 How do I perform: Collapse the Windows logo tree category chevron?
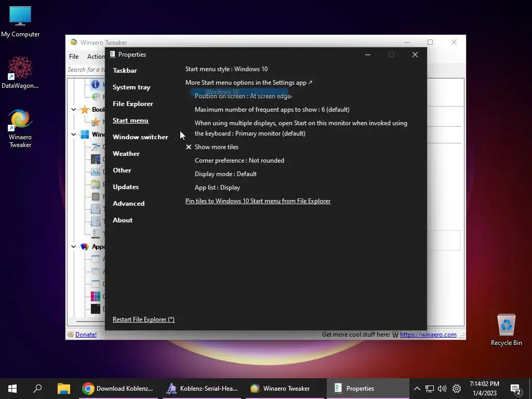pos(73,135)
